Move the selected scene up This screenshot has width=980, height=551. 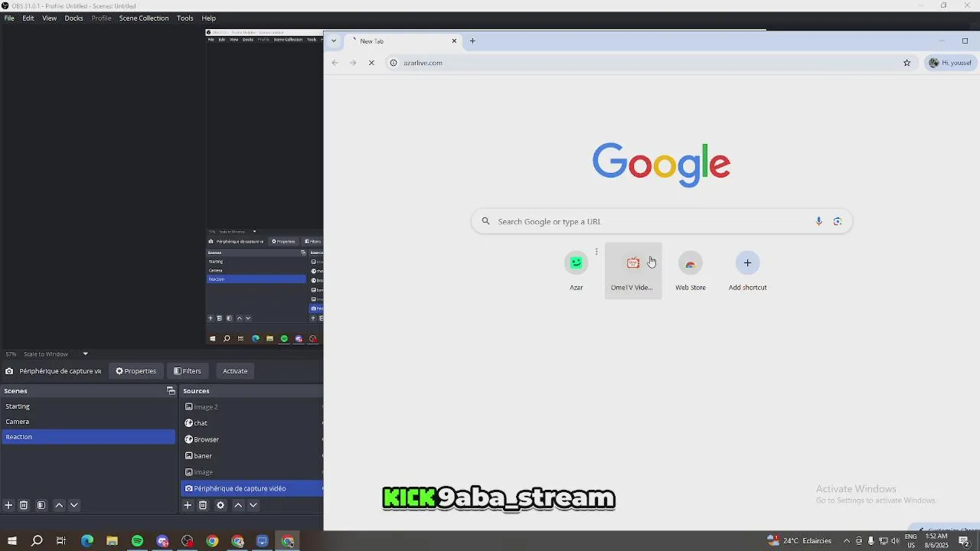click(x=59, y=505)
